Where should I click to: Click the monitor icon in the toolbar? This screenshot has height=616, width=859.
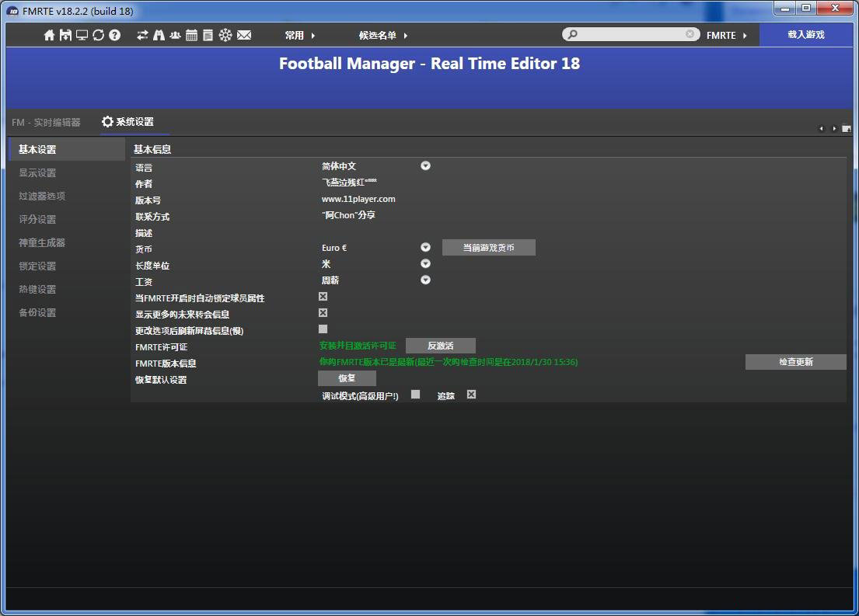pyautogui.click(x=82, y=35)
